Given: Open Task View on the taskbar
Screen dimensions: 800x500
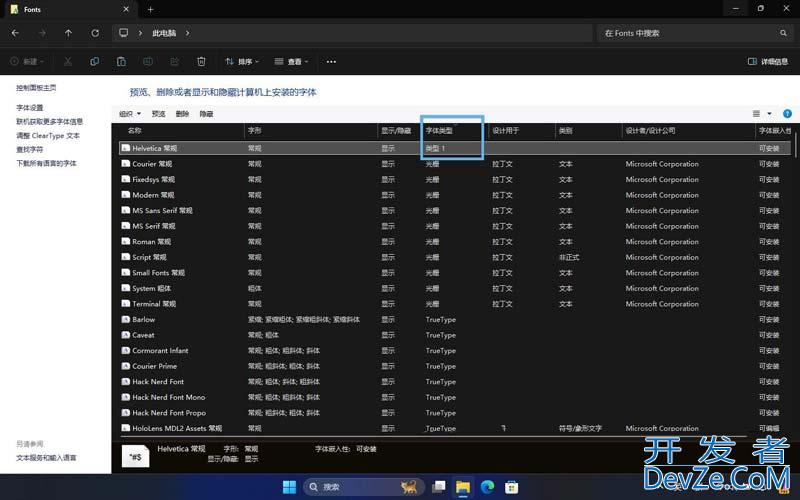Looking at the screenshot, I should [x=438, y=487].
